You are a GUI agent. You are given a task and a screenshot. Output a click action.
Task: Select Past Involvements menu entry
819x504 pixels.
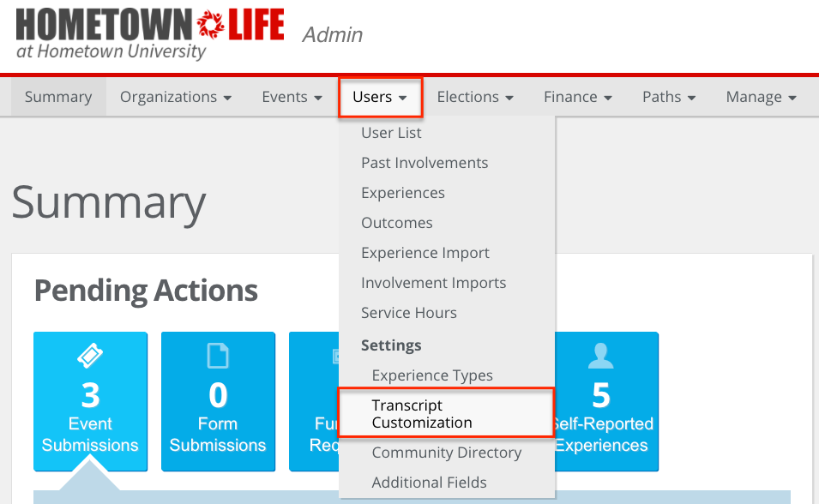pos(425,163)
